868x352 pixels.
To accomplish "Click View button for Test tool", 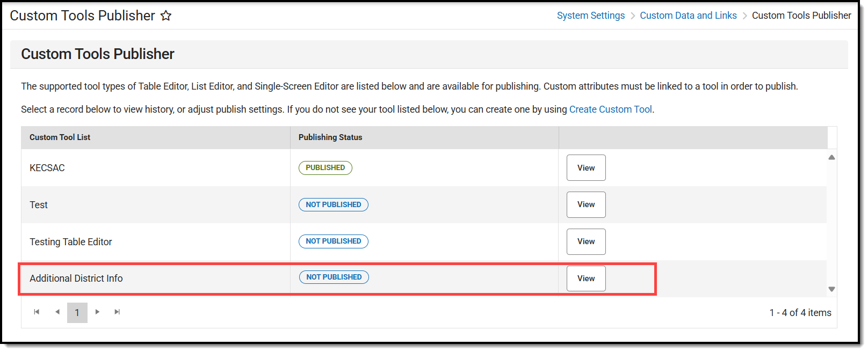I will pyautogui.click(x=585, y=204).
